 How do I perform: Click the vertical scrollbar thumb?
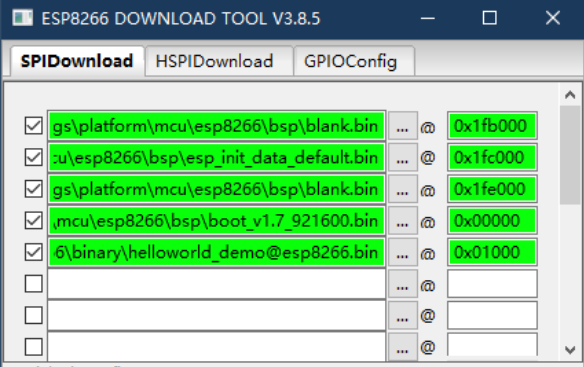coord(570,155)
